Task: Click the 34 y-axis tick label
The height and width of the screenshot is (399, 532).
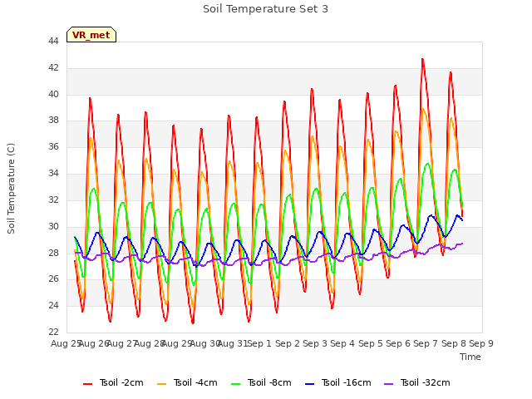Action: tap(53, 174)
